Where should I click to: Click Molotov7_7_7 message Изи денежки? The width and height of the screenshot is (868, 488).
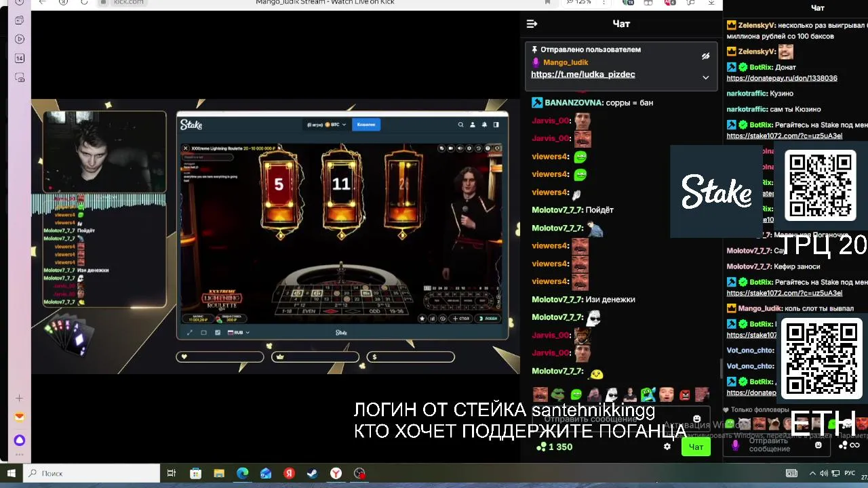[x=610, y=300]
